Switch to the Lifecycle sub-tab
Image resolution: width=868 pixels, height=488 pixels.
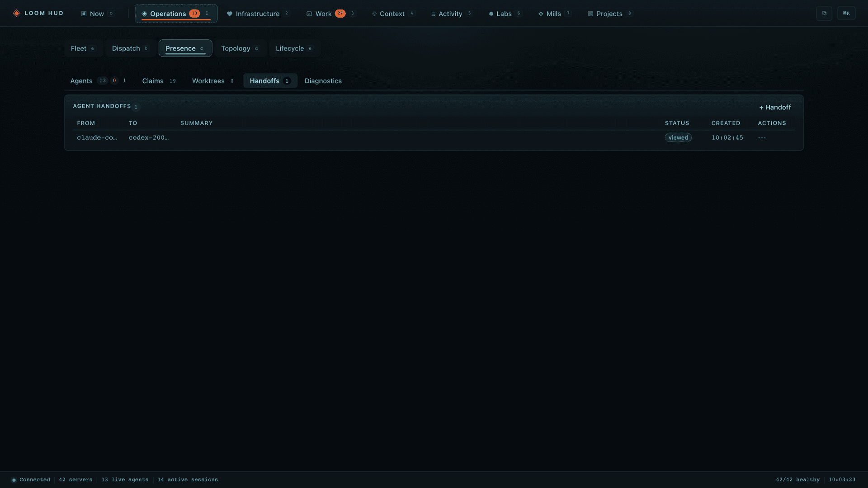(295, 48)
